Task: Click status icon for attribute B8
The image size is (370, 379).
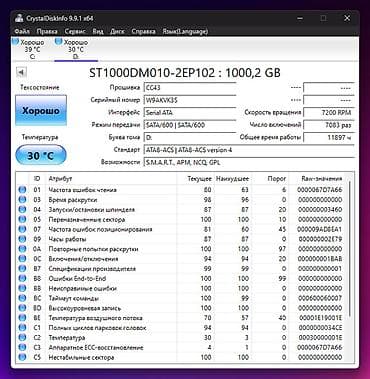Action: point(22,278)
